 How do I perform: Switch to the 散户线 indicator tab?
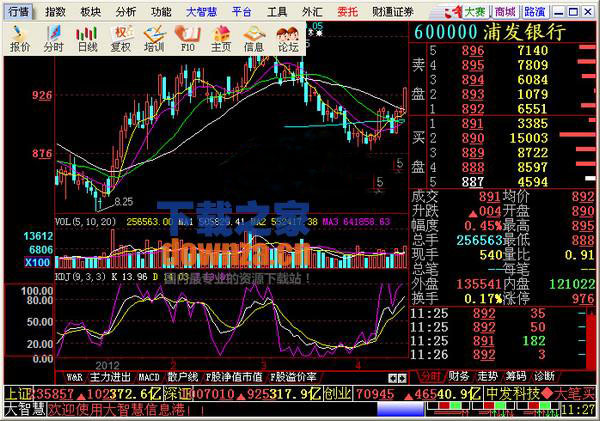click(183, 377)
